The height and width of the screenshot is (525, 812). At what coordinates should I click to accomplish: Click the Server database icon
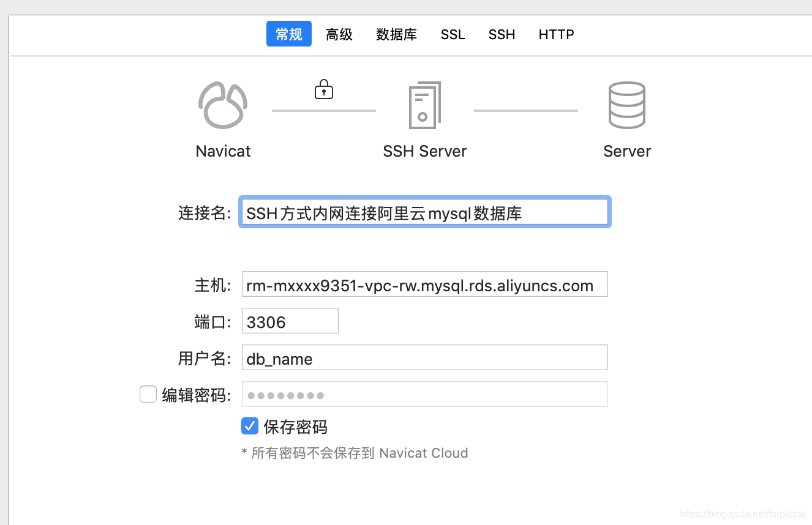pos(626,105)
